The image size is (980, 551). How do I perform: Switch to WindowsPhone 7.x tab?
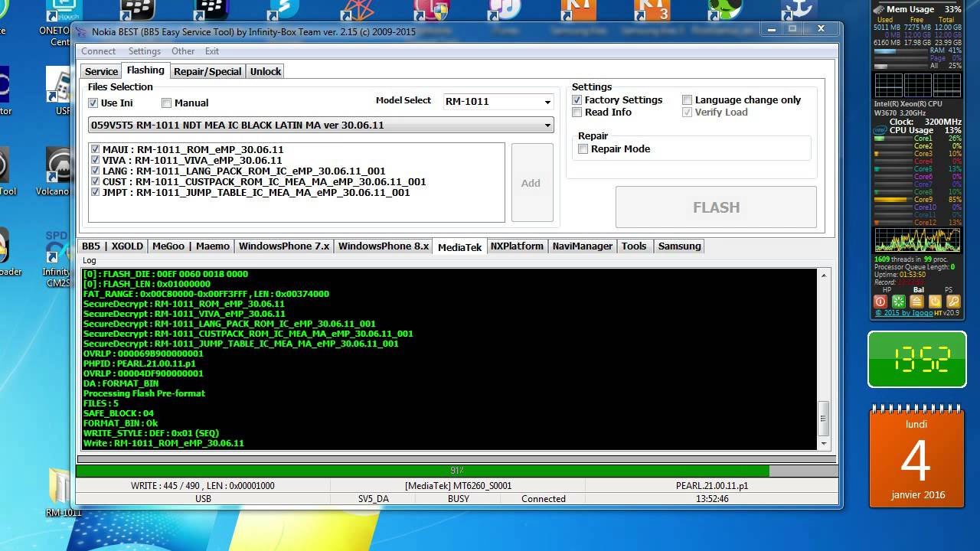pos(284,246)
